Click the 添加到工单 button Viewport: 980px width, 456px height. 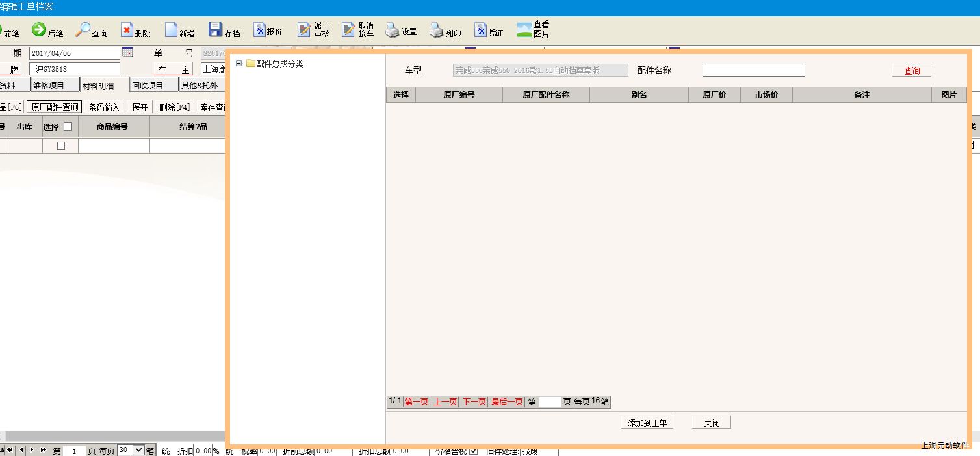pyautogui.click(x=647, y=423)
